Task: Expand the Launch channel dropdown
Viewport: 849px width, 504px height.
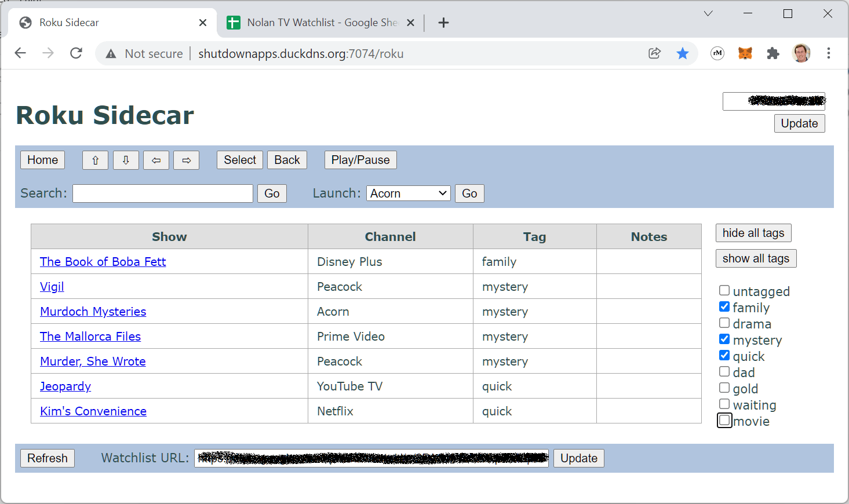Action: click(409, 193)
